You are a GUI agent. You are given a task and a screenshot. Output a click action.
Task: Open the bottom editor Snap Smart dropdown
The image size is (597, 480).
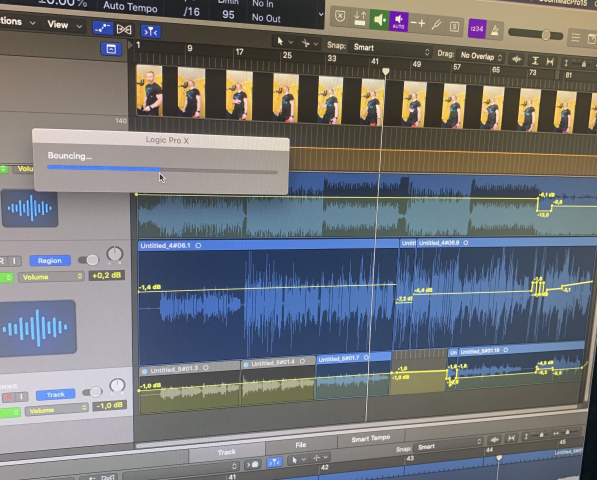[449, 445]
